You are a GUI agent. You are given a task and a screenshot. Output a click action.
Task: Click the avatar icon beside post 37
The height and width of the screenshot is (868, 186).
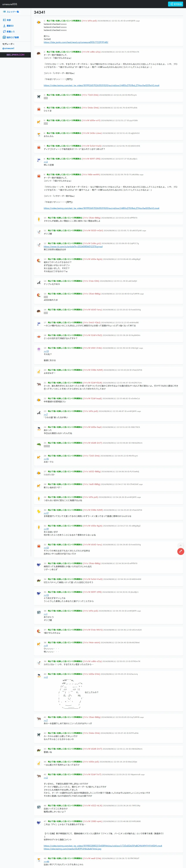point(39,631)
